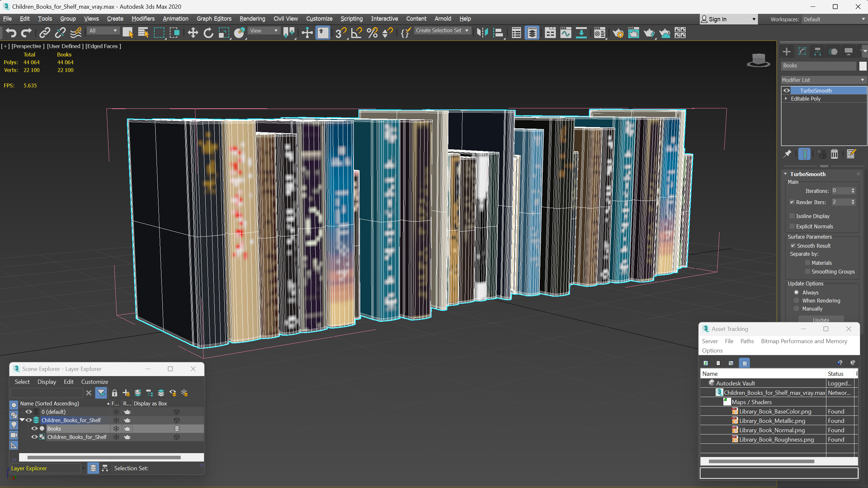Collapse the TurboSmooth rollout

tap(785, 174)
